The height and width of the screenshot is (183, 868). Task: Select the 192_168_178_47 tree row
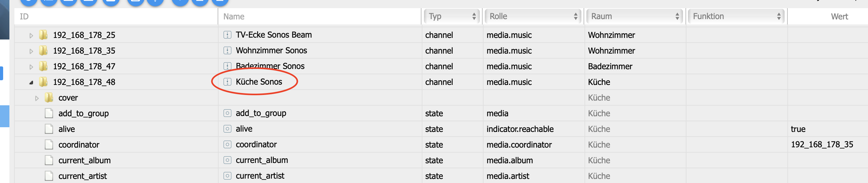84,66
